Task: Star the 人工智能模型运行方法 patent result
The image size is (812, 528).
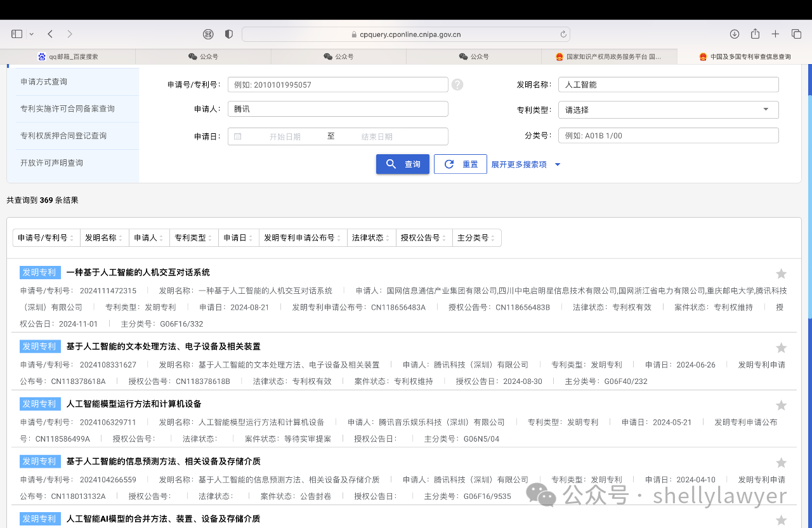Action: click(x=782, y=405)
